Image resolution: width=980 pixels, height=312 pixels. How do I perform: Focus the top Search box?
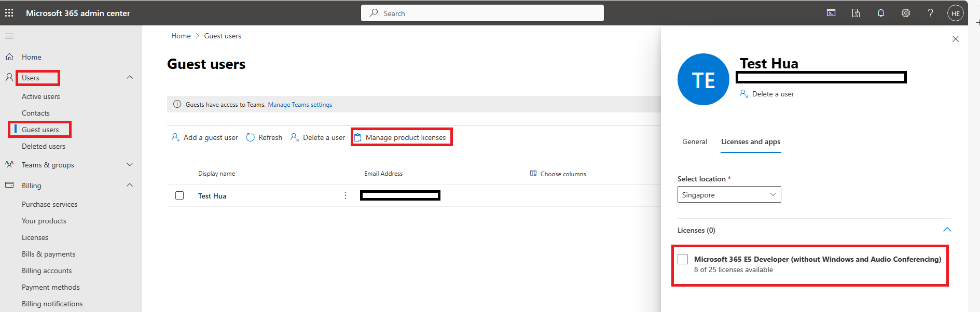[x=482, y=13]
